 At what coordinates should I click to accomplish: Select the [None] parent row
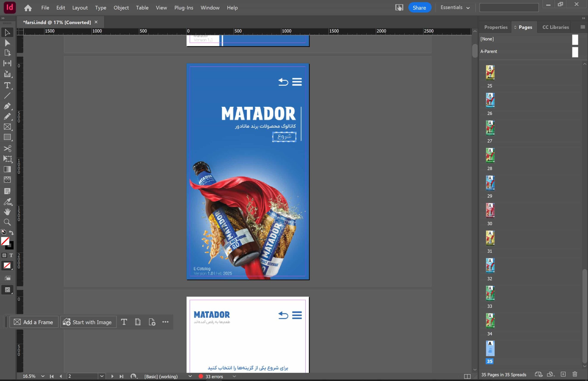tap(529, 39)
